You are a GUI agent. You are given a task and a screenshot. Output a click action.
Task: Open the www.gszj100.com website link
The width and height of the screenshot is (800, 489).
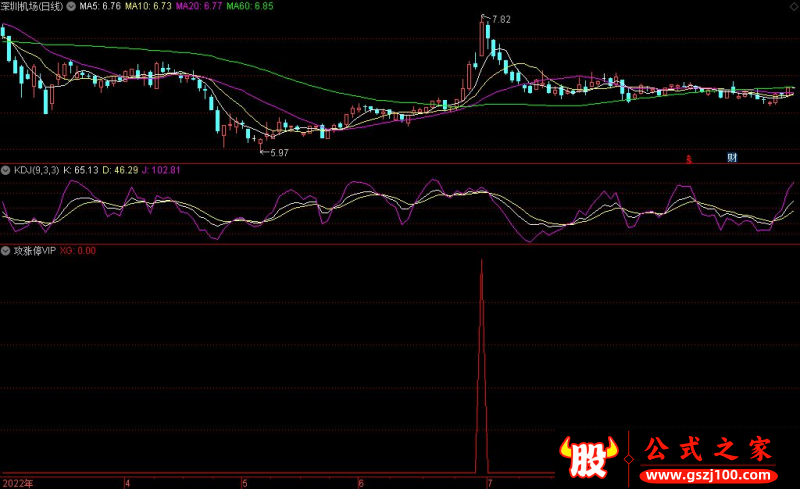[709, 476]
